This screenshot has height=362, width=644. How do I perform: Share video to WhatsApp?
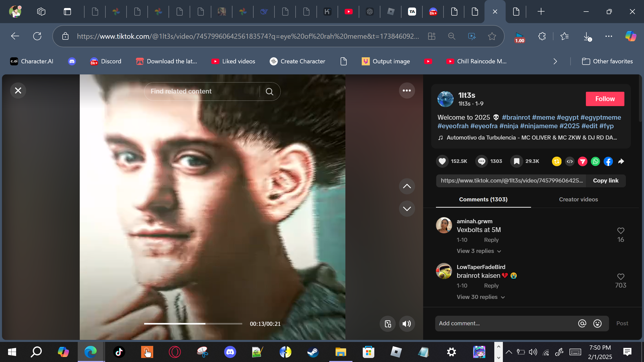click(595, 161)
